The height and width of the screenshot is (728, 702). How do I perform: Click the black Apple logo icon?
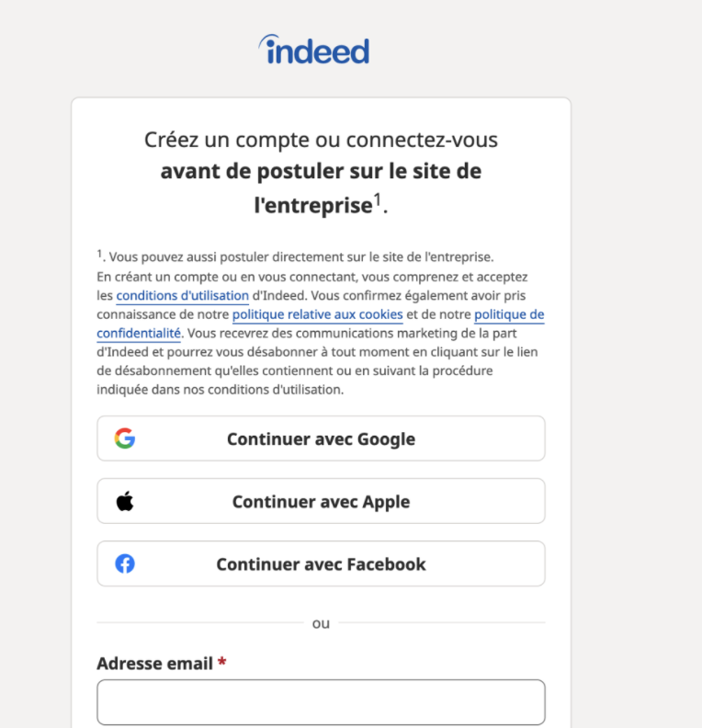click(125, 501)
